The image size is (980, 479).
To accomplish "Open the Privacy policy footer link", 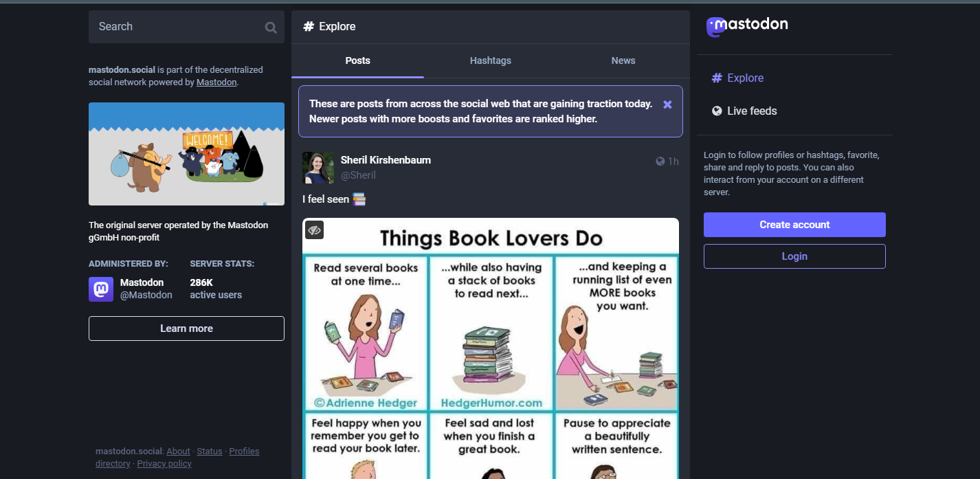I will click(x=164, y=464).
